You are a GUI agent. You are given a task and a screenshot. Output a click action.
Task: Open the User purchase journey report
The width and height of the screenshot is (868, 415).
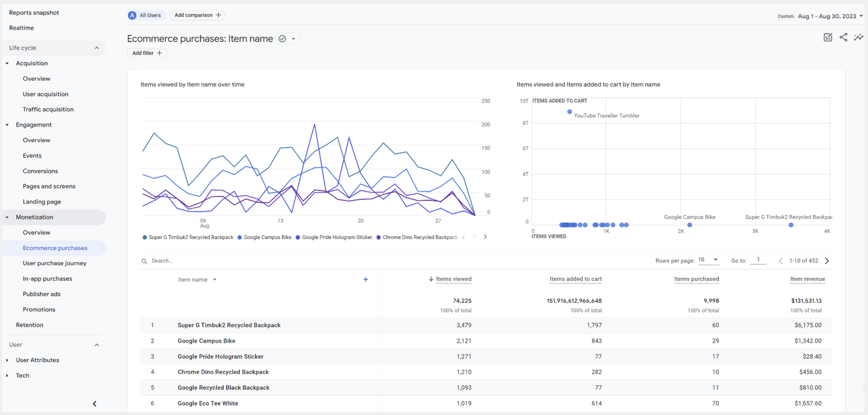point(55,263)
